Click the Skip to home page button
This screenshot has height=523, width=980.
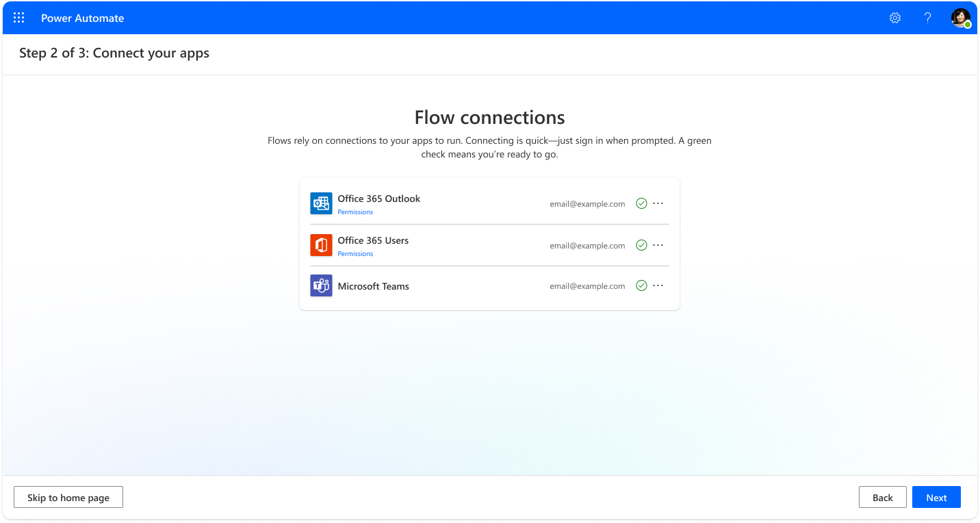(68, 498)
